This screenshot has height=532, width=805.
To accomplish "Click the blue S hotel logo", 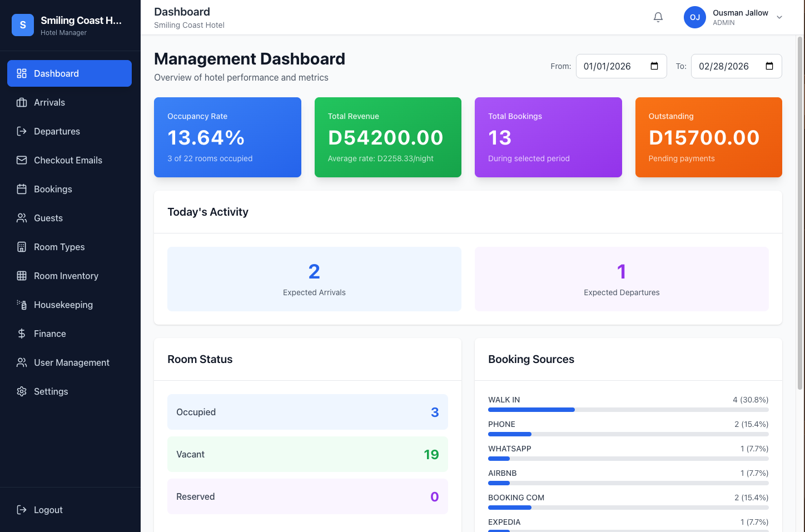I will click(23, 25).
